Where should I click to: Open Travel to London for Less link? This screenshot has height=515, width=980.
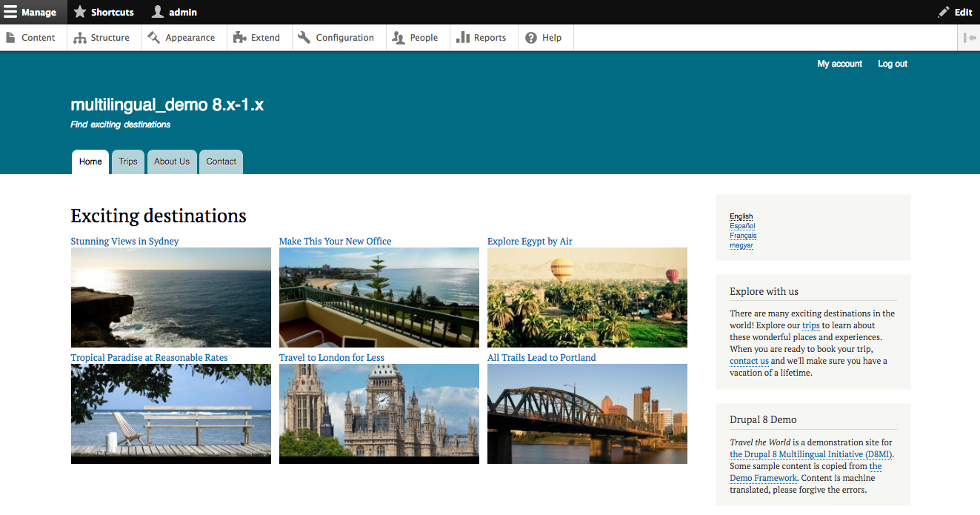332,358
